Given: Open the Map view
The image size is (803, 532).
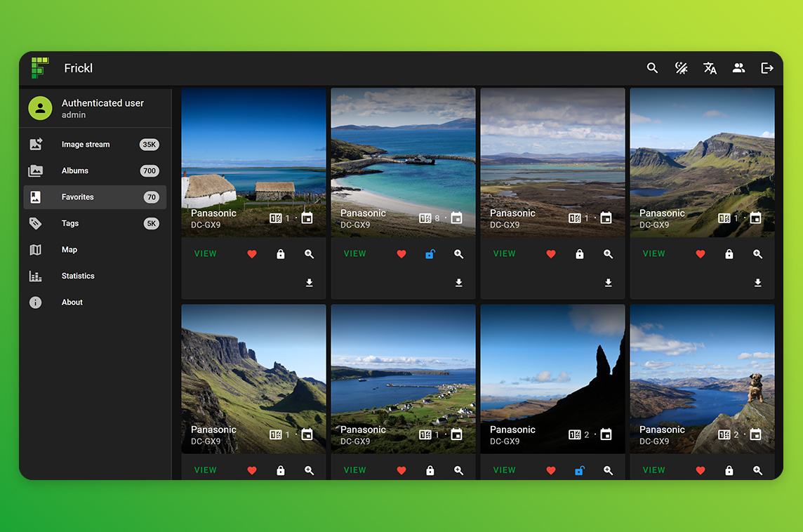Looking at the screenshot, I should click(95, 250).
